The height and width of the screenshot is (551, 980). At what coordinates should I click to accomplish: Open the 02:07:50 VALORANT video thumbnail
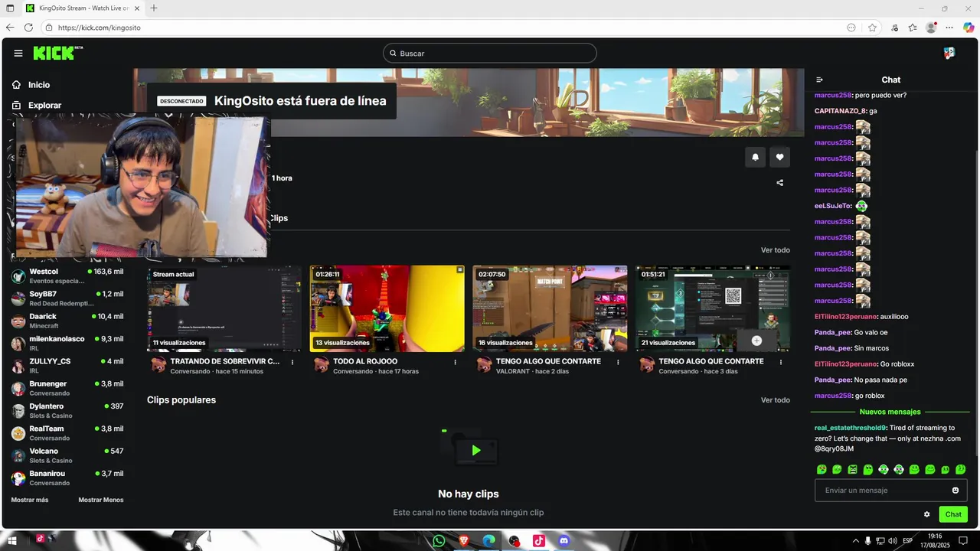coord(550,308)
